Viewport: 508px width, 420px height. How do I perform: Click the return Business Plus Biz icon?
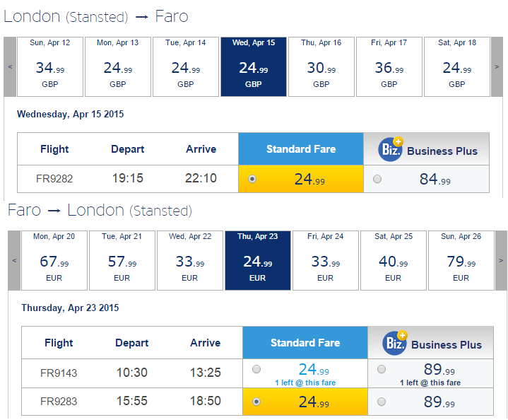click(395, 343)
